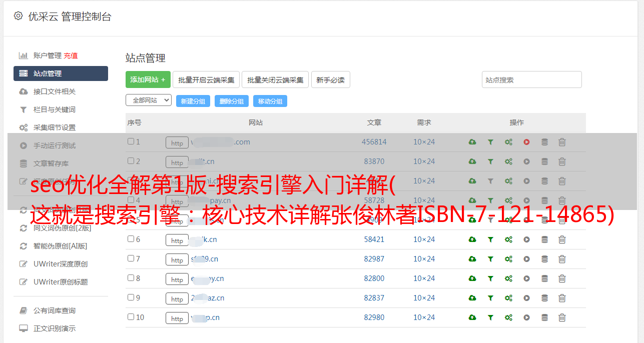
Task: Open article database icon in row 1
Action: 544,142
